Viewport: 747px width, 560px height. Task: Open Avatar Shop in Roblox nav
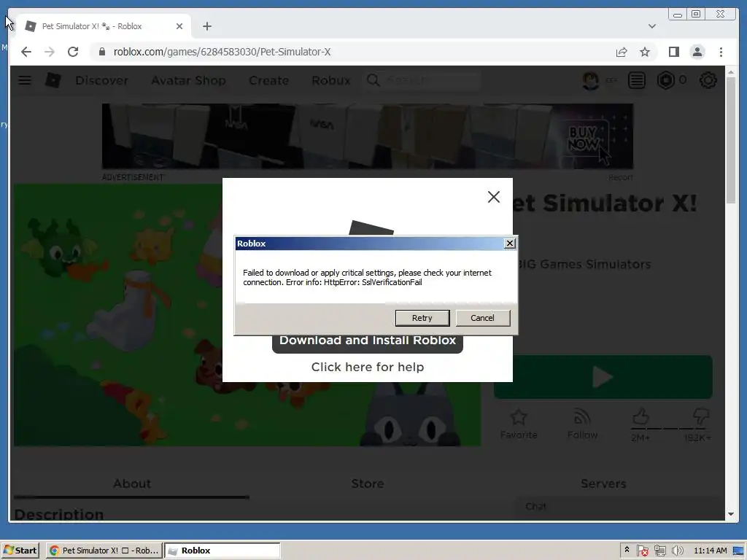[189, 80]
